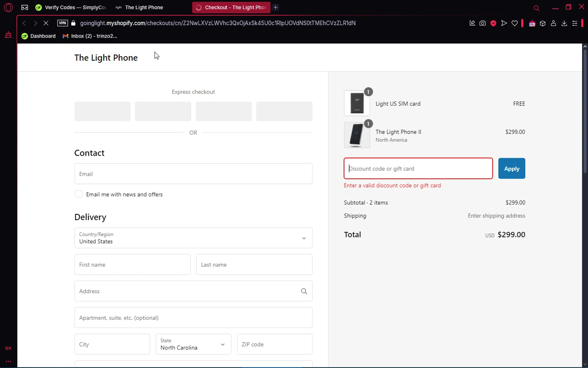
Task: Apply the discount code
Action: click(512, 168)
